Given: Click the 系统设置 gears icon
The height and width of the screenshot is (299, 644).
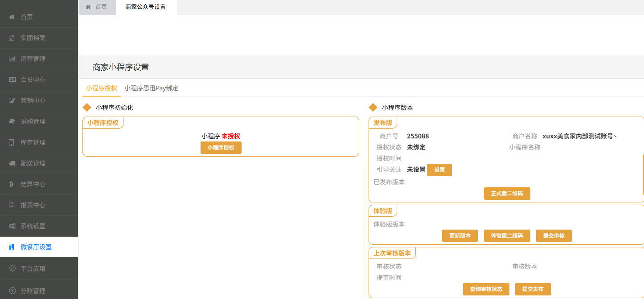Looking at the screenshot, I should pos(12,226).
